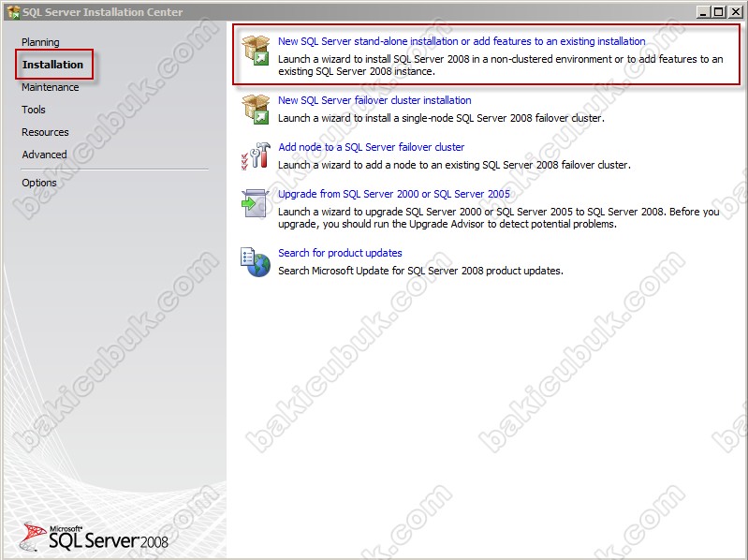
Task: Click the SQL Server Installation Center title icon
Action: click(13, 12)
